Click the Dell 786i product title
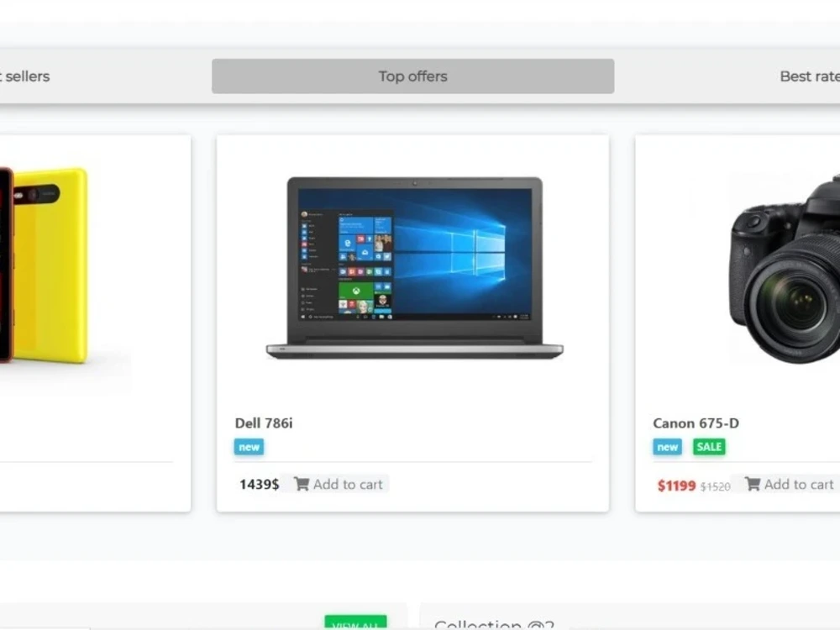Screen dimensions: 840x630 coord(264,423)
